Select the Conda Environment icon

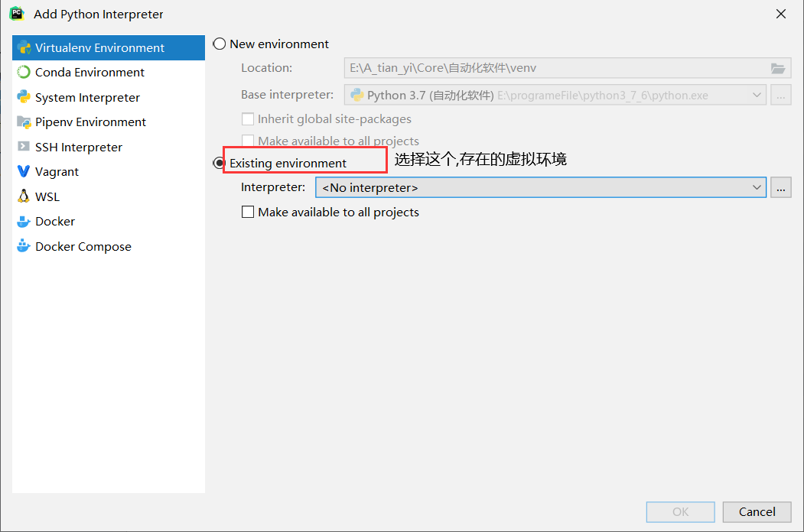pos(21,72)
